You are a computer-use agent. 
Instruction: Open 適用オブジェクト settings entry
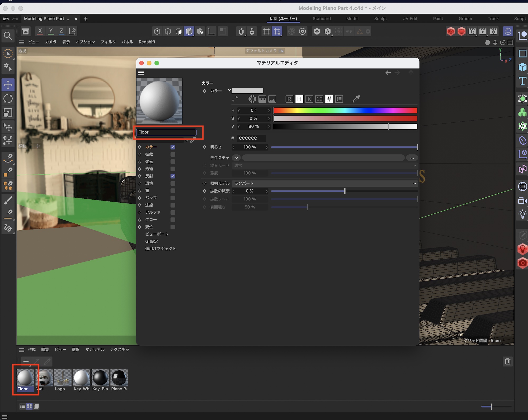(160, 249)
